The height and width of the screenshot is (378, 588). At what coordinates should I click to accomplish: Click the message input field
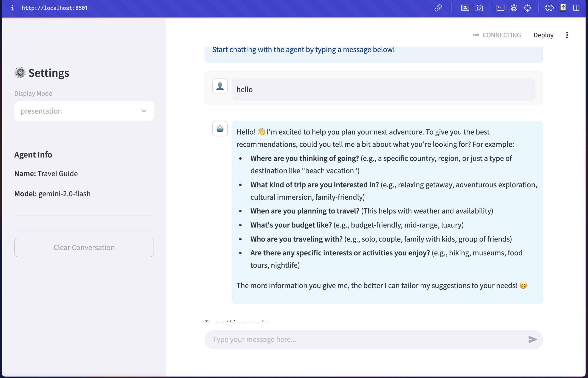tap(366, 339)
